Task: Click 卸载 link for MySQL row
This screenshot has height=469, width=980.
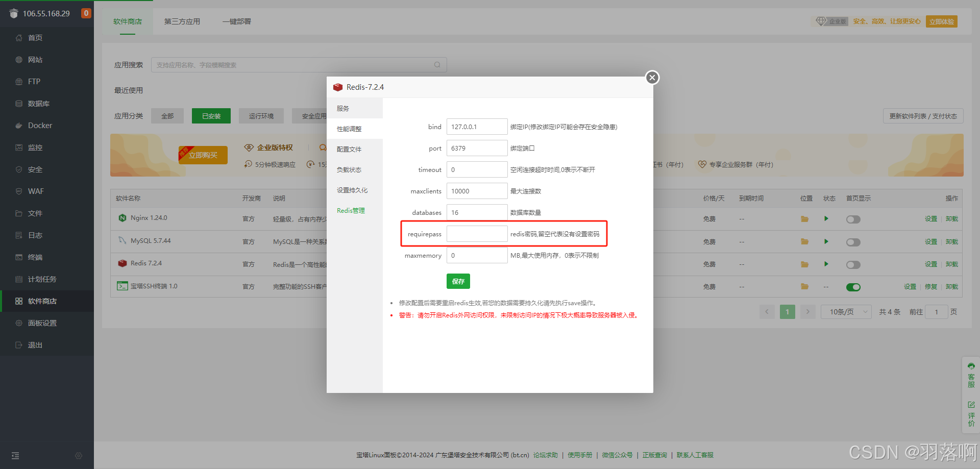Action: 952,241
